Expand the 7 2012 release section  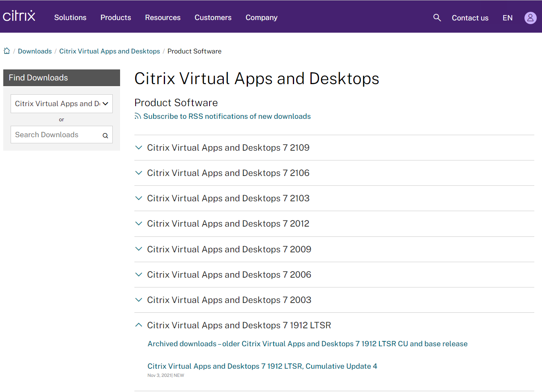click(228, 224)
